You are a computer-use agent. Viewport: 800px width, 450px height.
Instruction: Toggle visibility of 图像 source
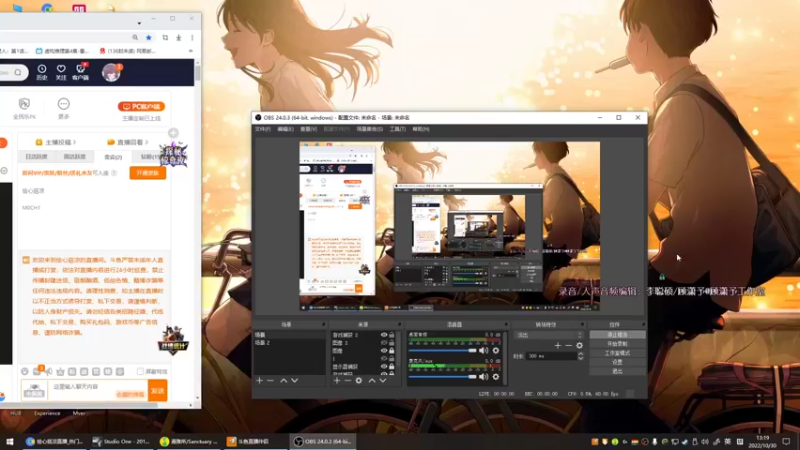[x=384, y=351]
